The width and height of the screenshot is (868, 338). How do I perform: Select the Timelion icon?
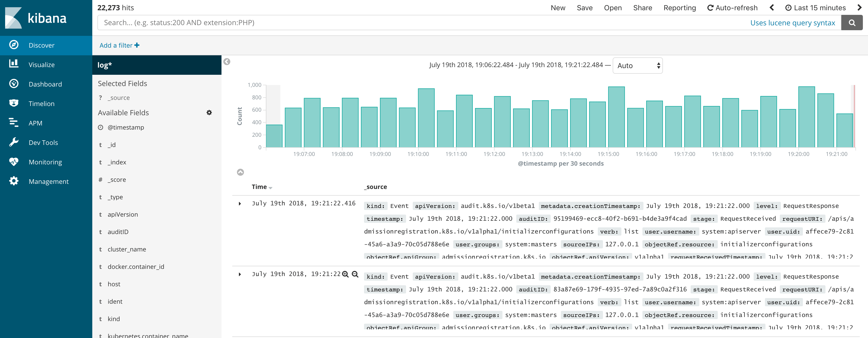coord(14,103)
